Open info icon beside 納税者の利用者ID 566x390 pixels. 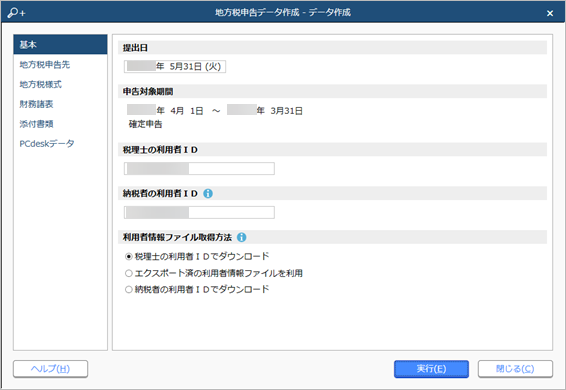coord(208,194)
